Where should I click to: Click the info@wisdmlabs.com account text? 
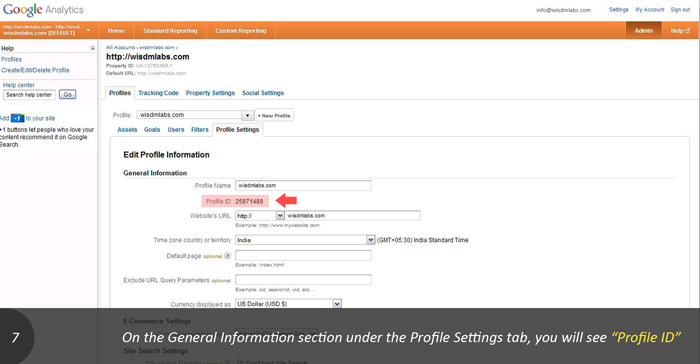(563, 10)
